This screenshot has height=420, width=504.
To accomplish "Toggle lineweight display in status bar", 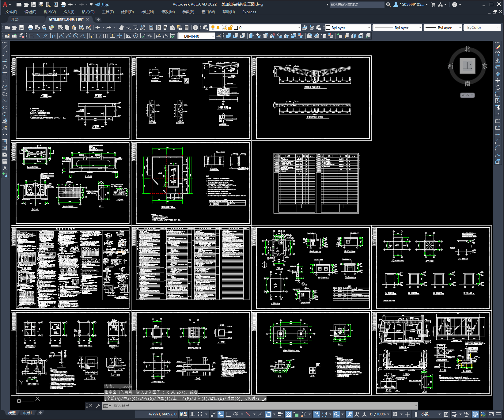I will coord(281,414).
